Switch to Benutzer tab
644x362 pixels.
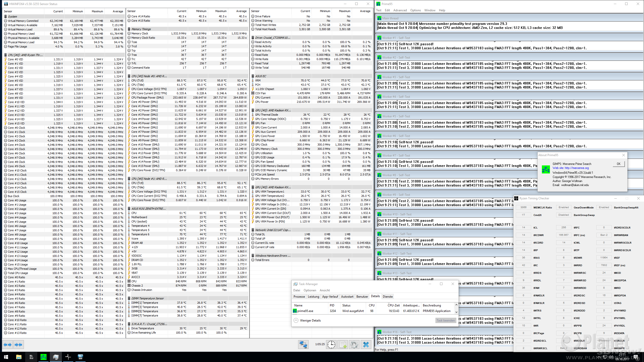coord(362,296)
